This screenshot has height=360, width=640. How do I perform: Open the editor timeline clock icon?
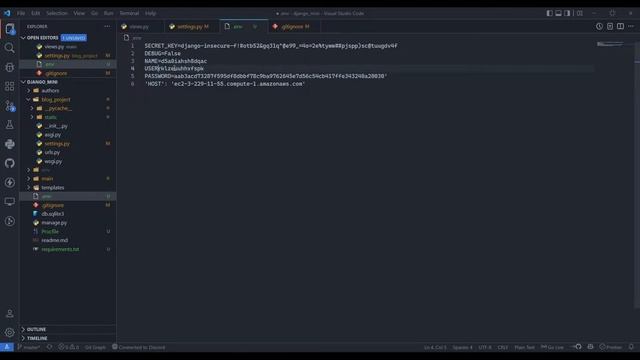click(599, 27)
